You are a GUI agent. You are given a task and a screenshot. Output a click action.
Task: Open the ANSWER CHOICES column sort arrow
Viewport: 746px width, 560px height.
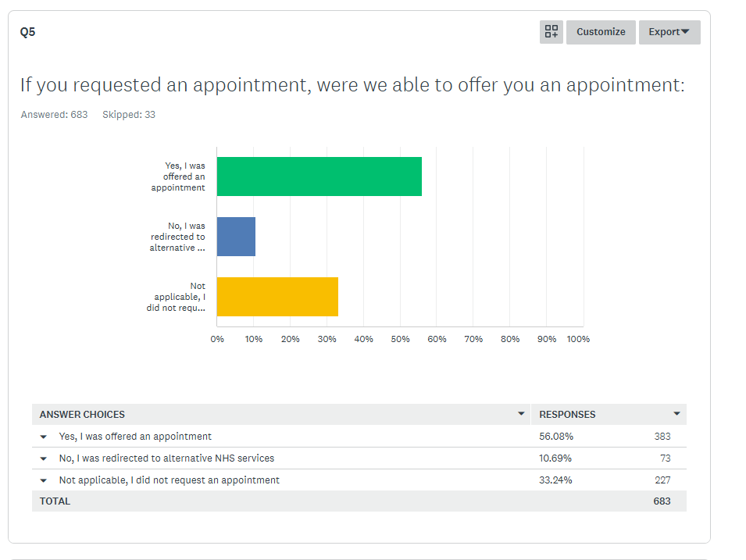pos(521,414)
